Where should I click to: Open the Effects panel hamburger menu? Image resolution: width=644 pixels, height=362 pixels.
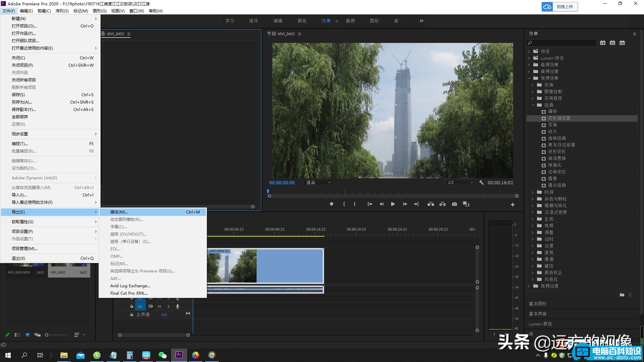pos(634,34)
